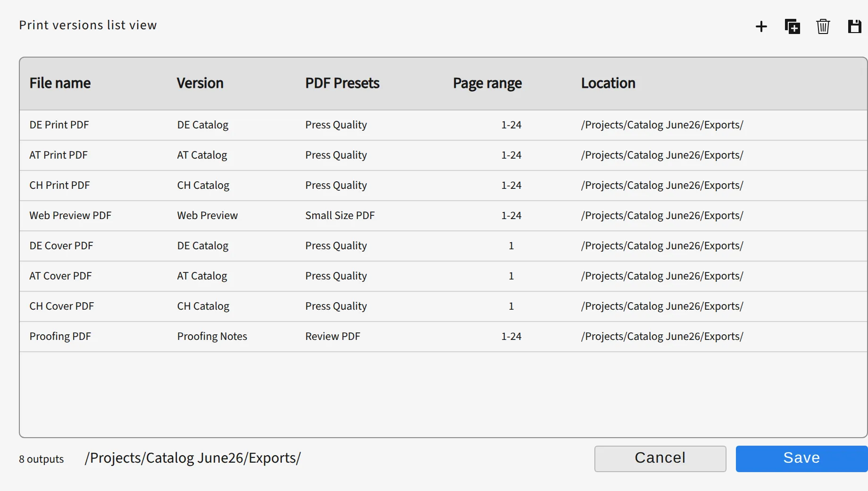868x491 pixels.
Task: Click the 8 outputs count label
Action: click(41, 459)
